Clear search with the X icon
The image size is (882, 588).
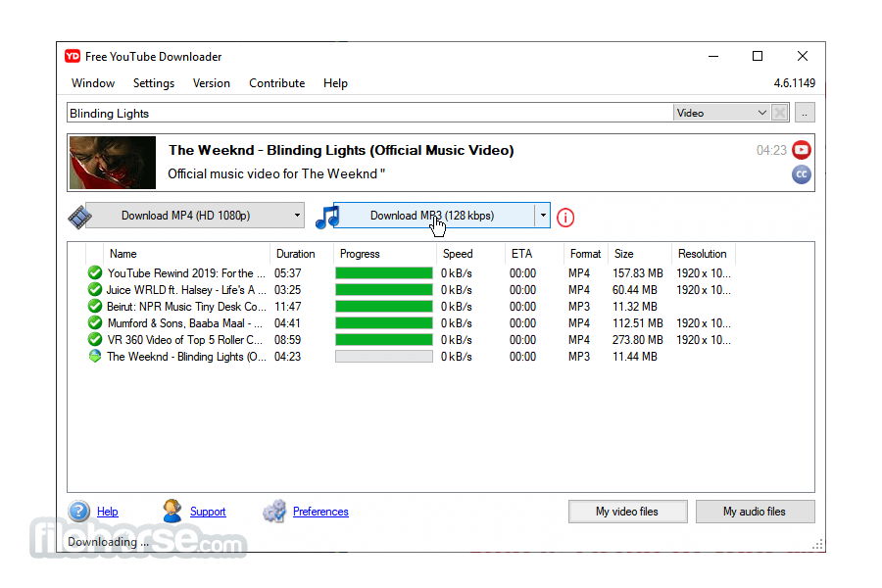pyautogui.click(x=780, y=113)
